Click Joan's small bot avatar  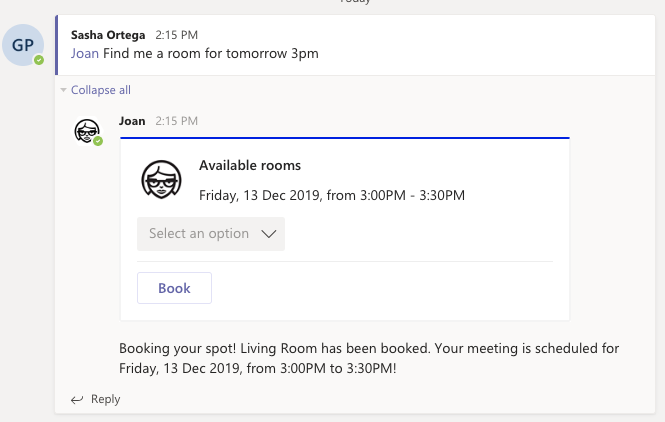point(87,131)
